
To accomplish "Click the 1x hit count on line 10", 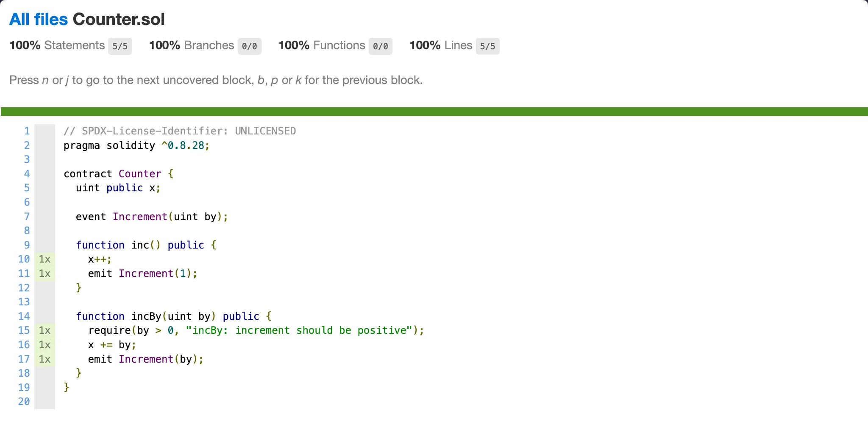I will pos(45,259).
